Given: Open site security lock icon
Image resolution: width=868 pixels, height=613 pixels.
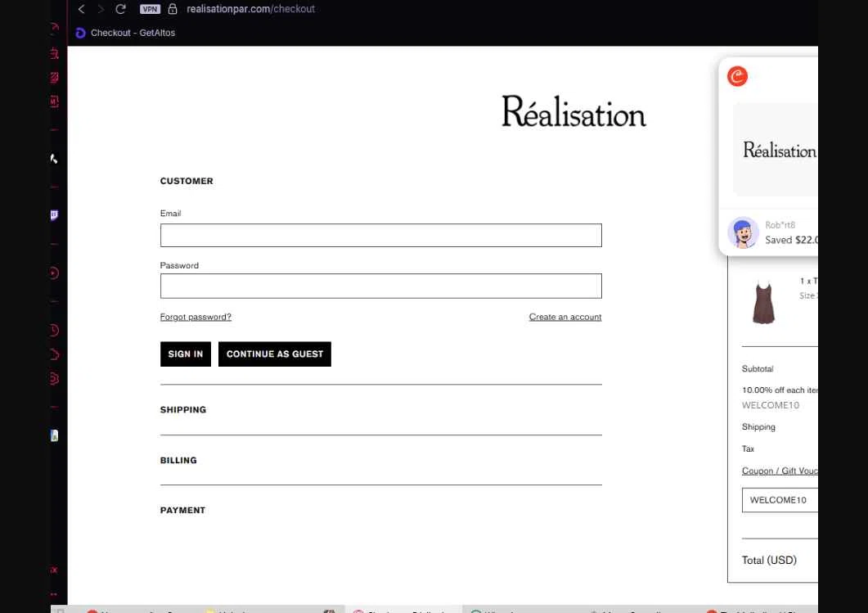Looking at the screenshot, I should coord(173,9).
